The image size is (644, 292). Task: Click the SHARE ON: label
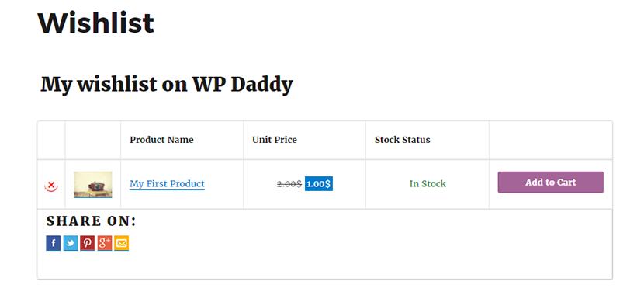coord(92,221)
